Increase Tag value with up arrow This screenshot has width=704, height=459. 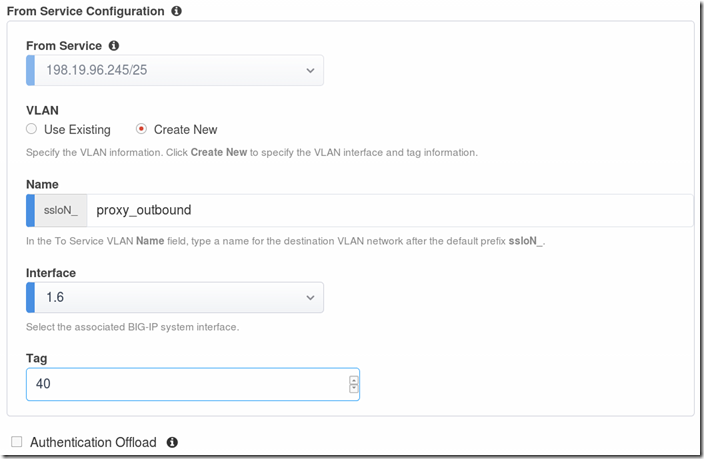point(353,380)
